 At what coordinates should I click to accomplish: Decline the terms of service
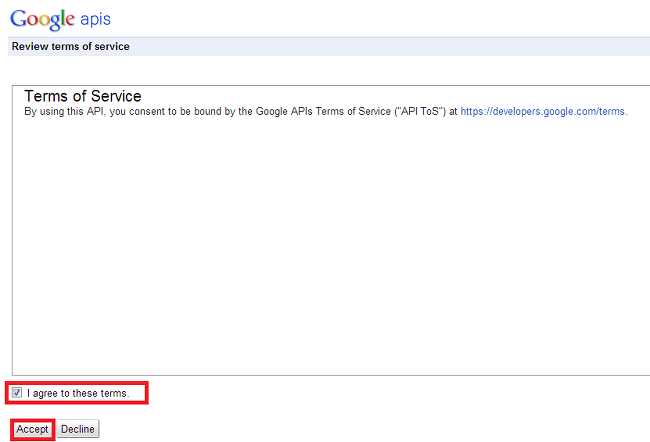[x=78, y=429]
